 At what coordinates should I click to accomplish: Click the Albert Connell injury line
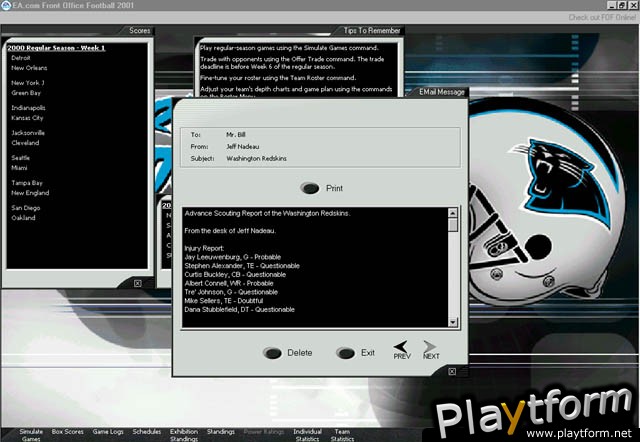pyautogui.click(x=229, y=283)
